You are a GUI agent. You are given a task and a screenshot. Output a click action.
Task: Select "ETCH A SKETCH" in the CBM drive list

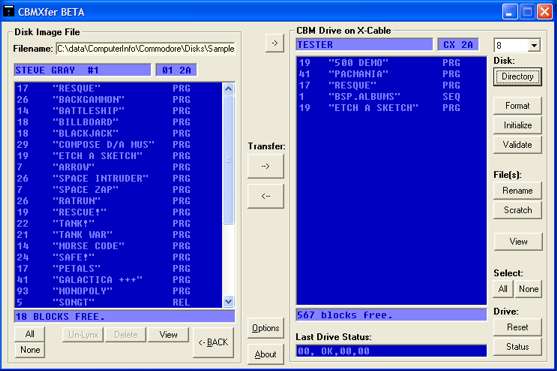point(391,108)
